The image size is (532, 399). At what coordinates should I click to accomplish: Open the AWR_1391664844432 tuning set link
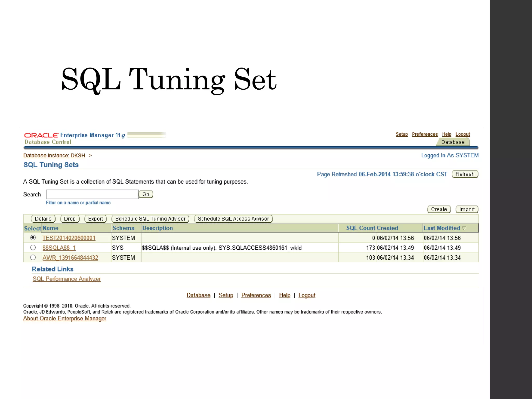point(70,258)
